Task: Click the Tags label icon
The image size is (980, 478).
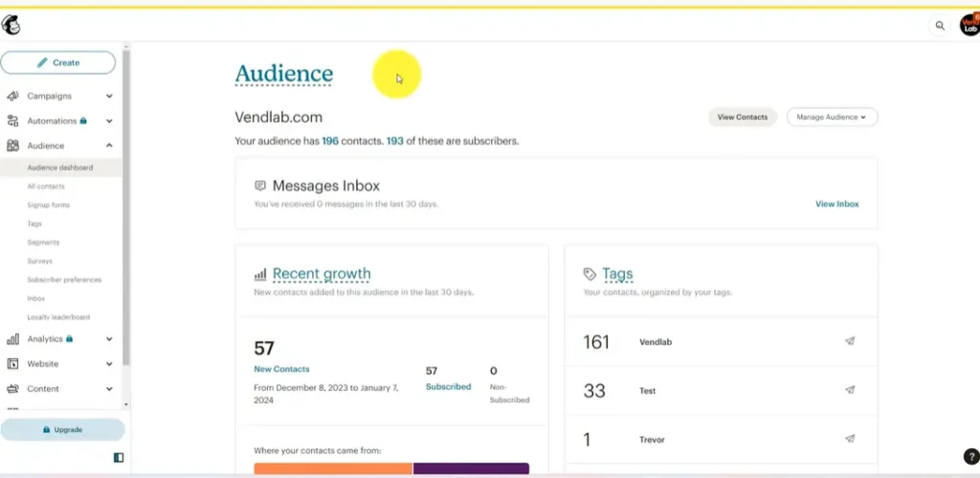Action: pyautogui.click(x=590, y=274)
